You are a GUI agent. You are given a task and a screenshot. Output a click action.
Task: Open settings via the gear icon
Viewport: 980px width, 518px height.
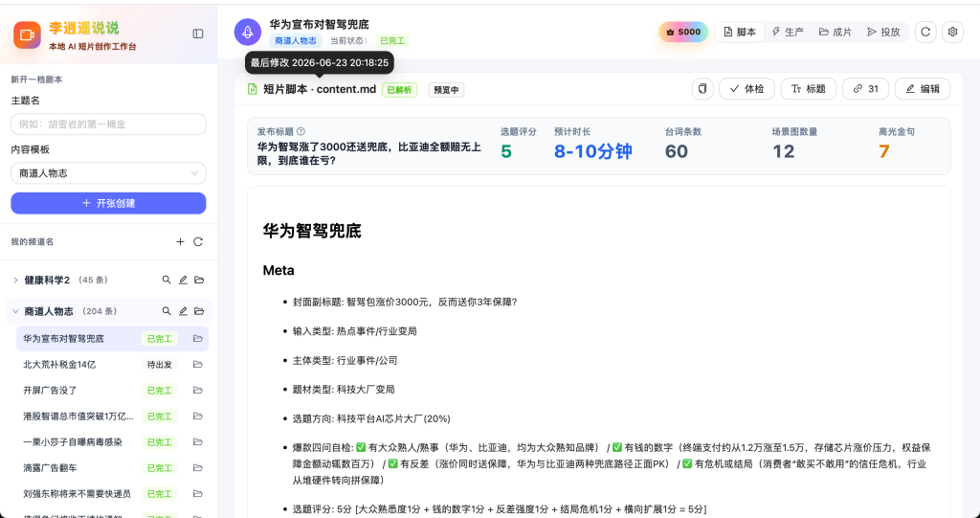[x=952, y=32]
